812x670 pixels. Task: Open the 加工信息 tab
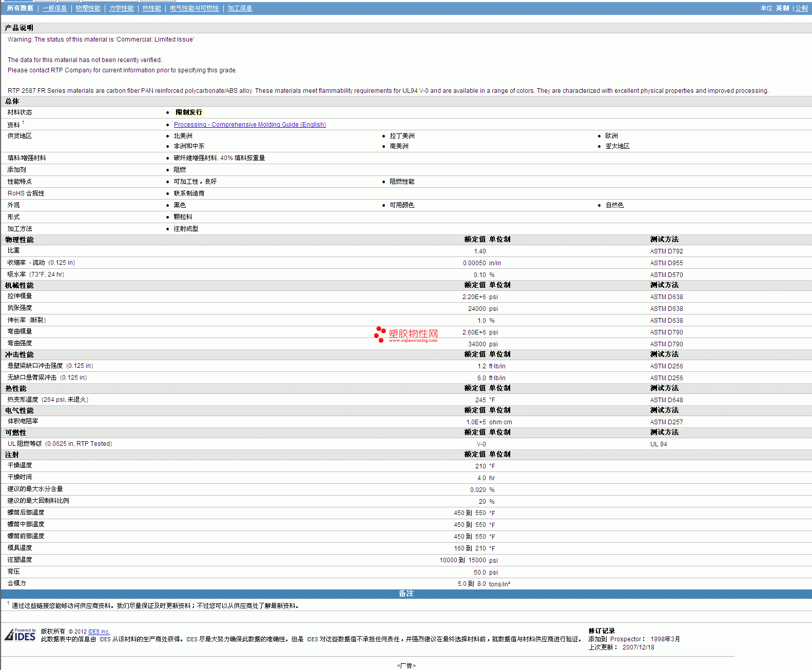tap(240, 8)
